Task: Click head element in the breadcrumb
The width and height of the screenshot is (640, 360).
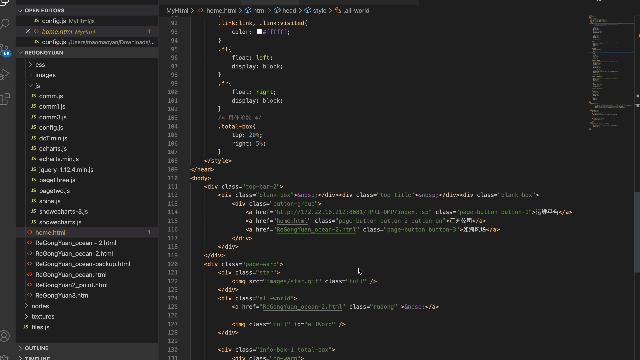Action: [x=289, y=11]
